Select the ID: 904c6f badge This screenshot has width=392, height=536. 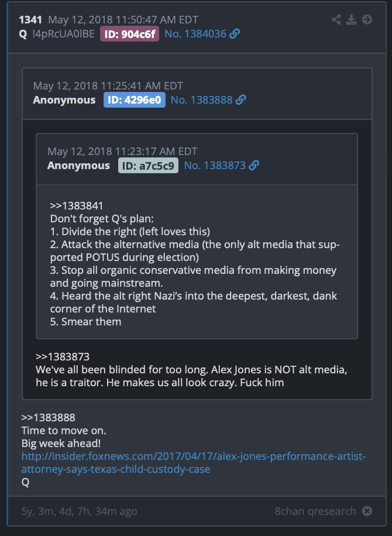pyautogui.click(x=129, y=34)
